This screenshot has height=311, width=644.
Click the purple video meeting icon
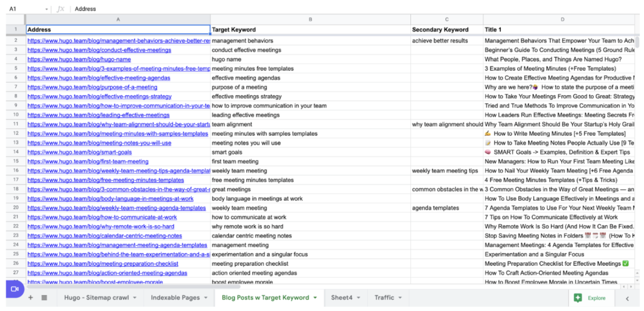[x=15, y=289]
